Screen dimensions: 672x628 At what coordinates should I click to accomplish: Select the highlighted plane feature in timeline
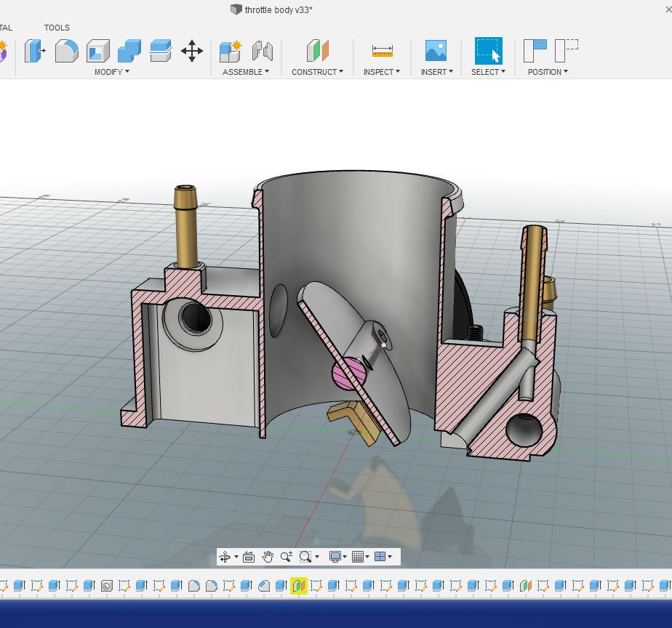coord(298,585)
